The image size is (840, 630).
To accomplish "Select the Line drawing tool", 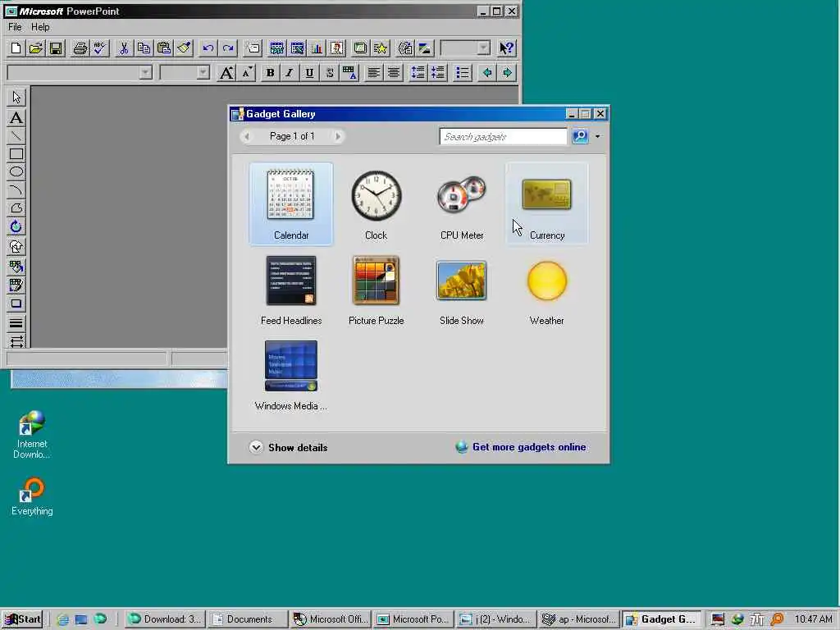I will tap(16, 136).
